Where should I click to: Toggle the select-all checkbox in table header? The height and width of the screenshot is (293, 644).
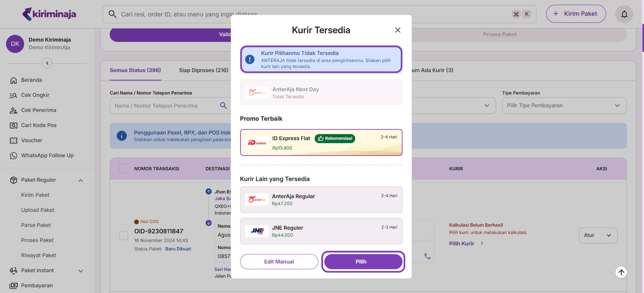[124, 168]
